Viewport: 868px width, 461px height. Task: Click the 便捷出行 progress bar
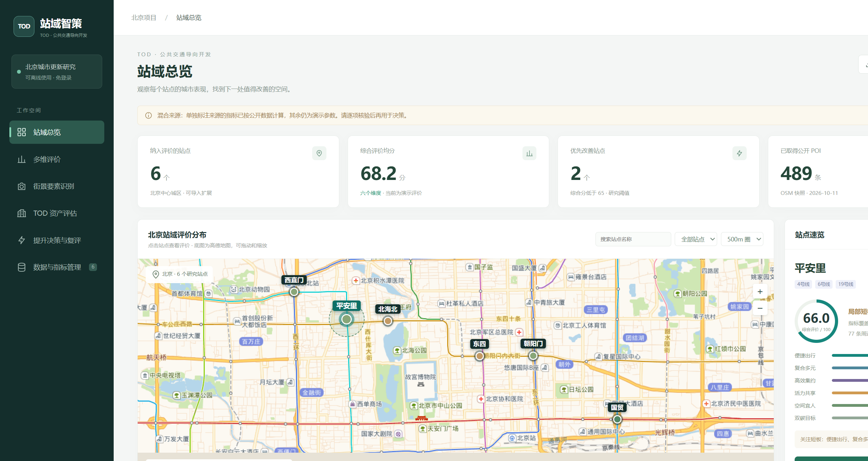tap(850, 355)
